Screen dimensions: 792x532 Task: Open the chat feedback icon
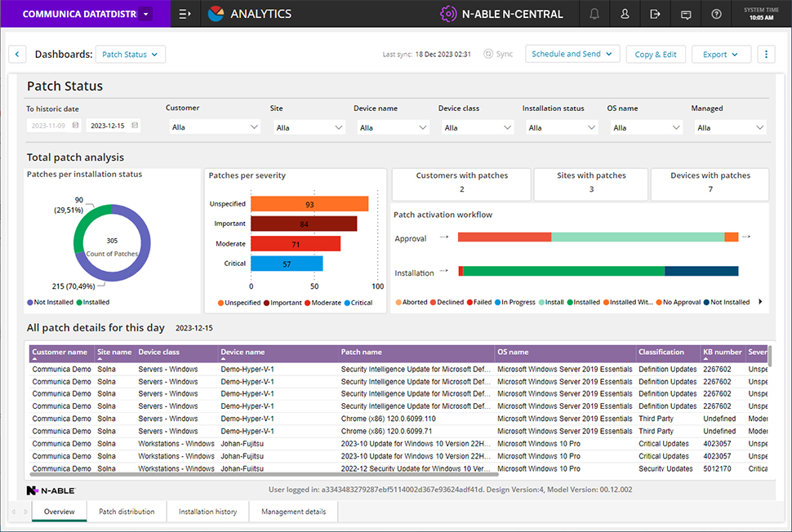686,14
